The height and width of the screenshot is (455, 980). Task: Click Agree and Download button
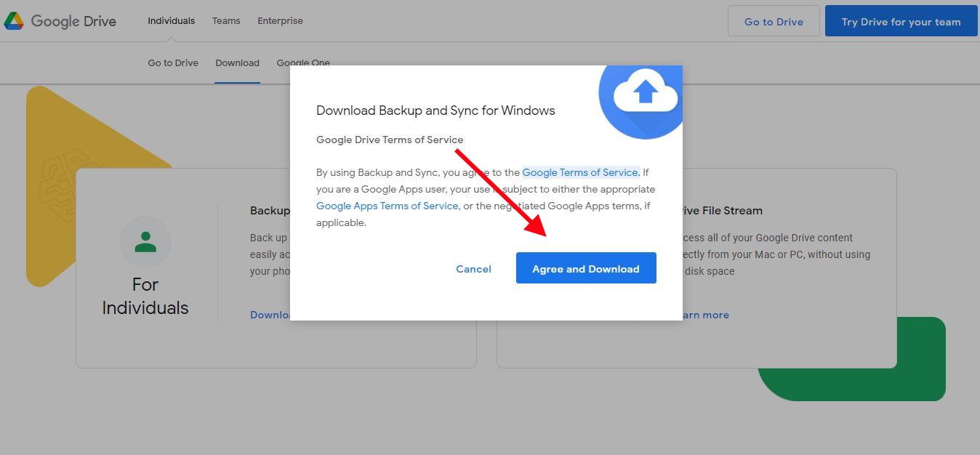pos(586,268)
